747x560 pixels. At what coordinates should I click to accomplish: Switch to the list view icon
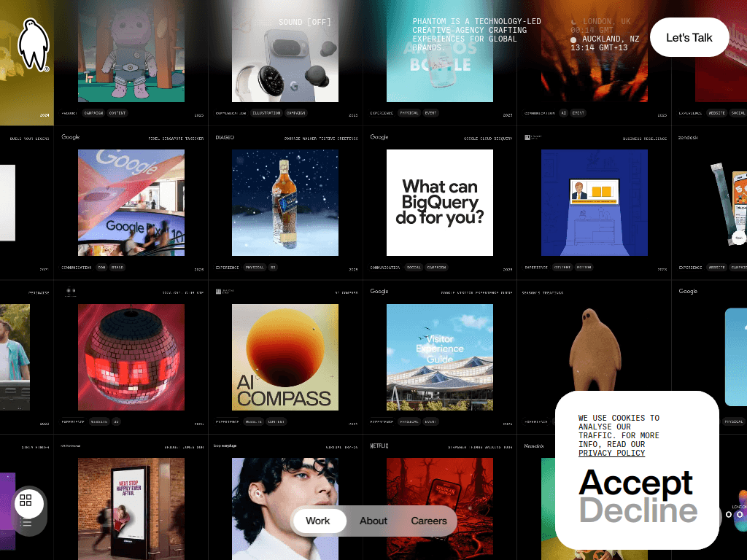[x=26, y=524]
